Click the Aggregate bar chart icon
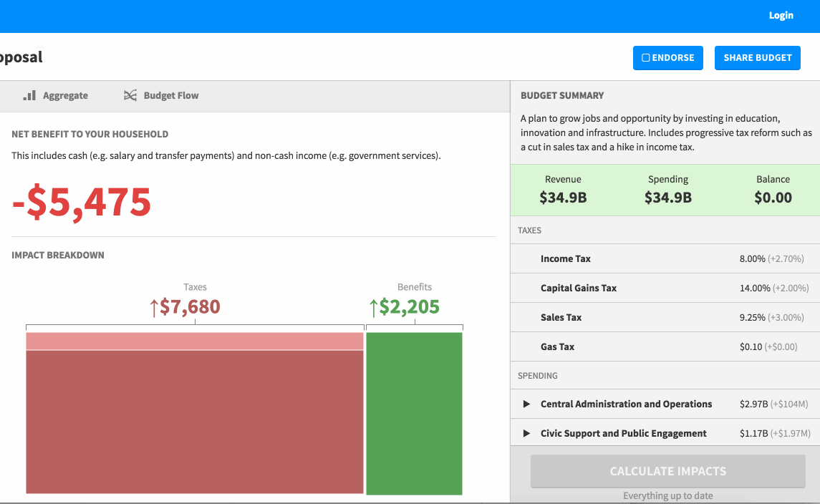 click(x=29, y=95)
